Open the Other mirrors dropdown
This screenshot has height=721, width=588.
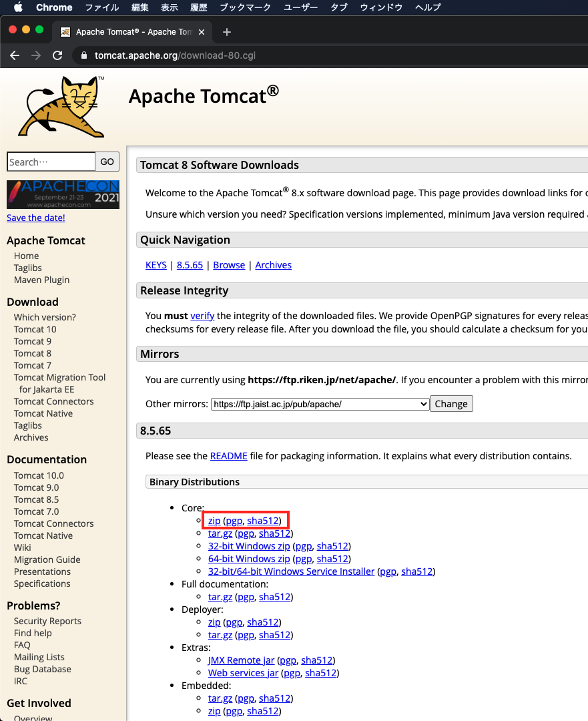pos(320,404)
